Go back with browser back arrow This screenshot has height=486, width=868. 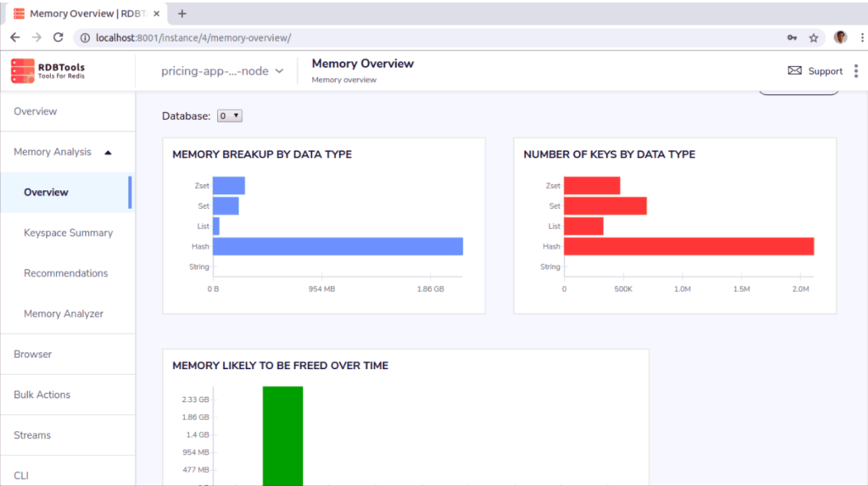click(x=15, y=37)
